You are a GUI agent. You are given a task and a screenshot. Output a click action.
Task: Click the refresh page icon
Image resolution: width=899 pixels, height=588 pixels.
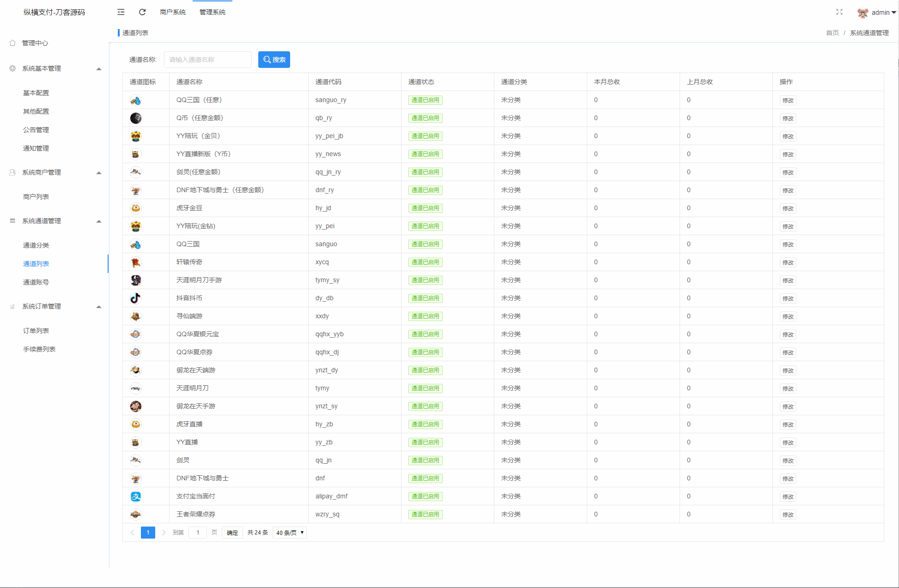[142, 12]
